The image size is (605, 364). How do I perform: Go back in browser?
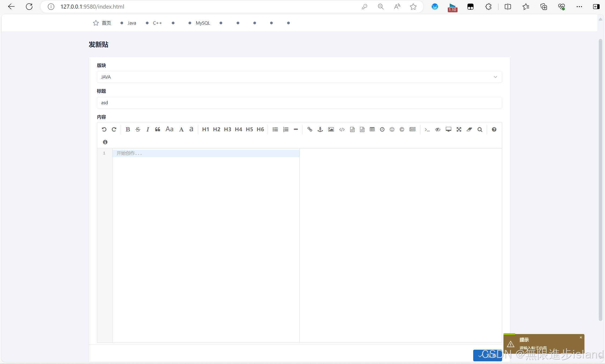point(11,7)
